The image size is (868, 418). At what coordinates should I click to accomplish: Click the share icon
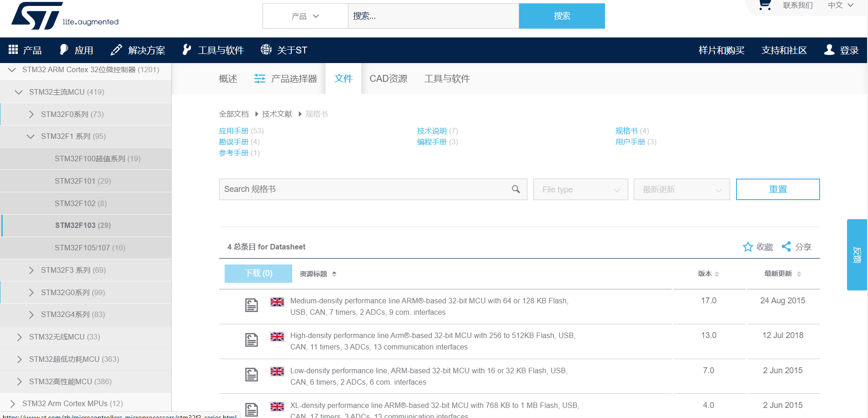pyautogui.click(x=786, y=247)
